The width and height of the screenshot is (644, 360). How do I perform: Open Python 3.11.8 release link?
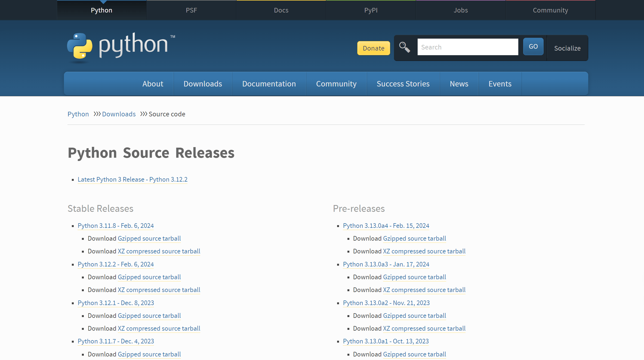(x=116, y=226)
